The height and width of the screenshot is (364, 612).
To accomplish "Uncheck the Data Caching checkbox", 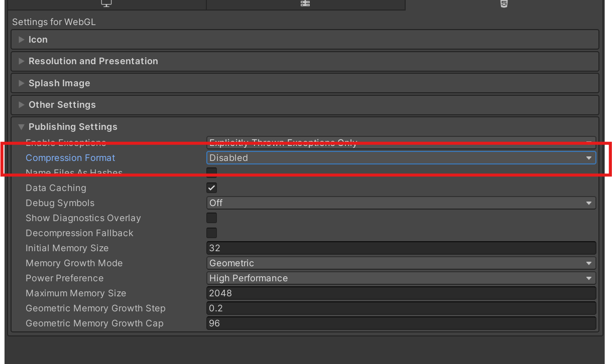I will (212, 188).
